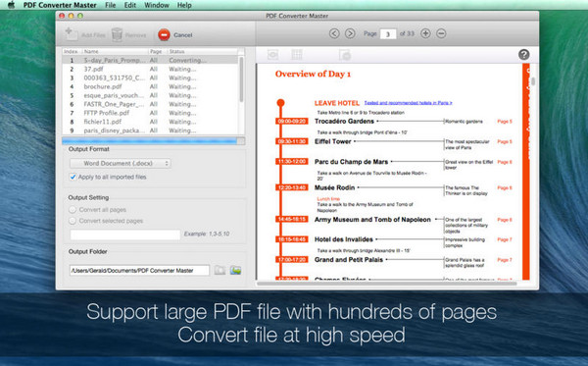Viewport: 588px width, 366px height.
Task: Click the blue conversion progress bar
Action: (x=154, y=140)
